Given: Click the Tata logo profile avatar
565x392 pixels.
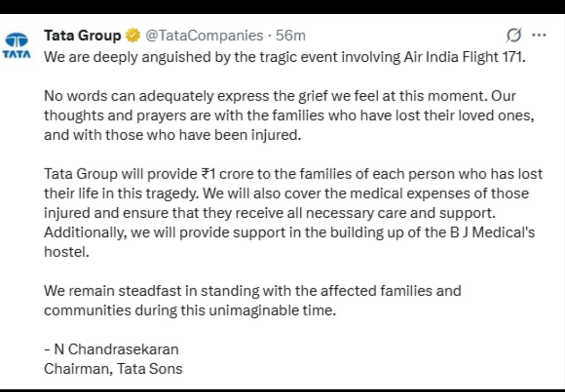Looking at the screenshot, I should pos(17,44).
